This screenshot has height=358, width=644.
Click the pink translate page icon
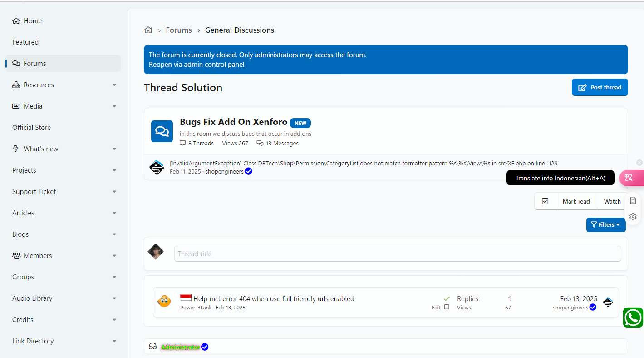pos(629,178)
